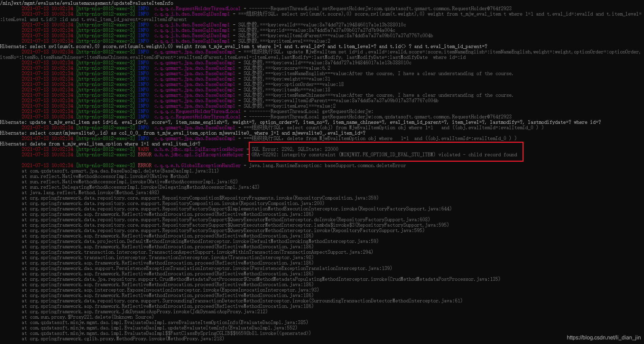
Task: Click 'JdkDynamicAopProxy.java:212' stack frame
Action: [145, 312]
